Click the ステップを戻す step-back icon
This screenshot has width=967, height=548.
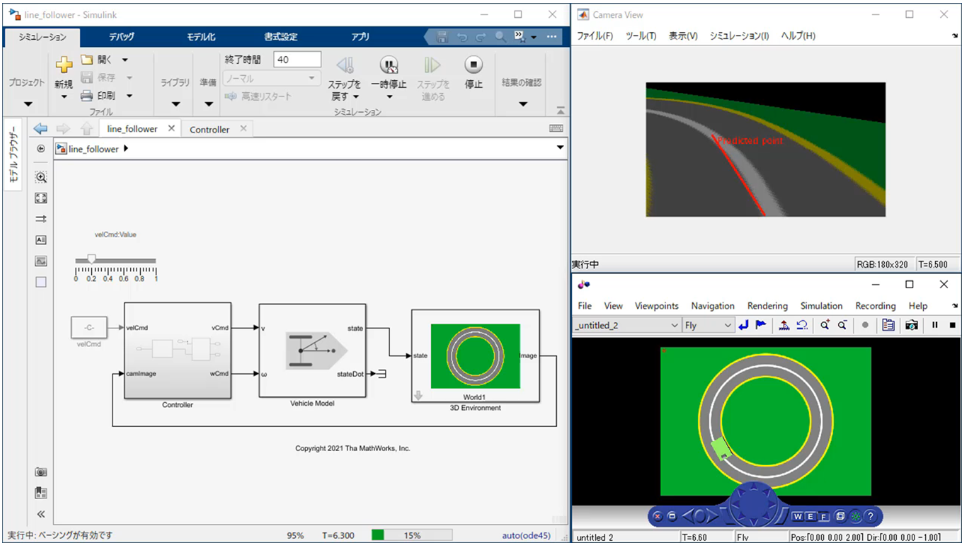[x=345, y=65]
